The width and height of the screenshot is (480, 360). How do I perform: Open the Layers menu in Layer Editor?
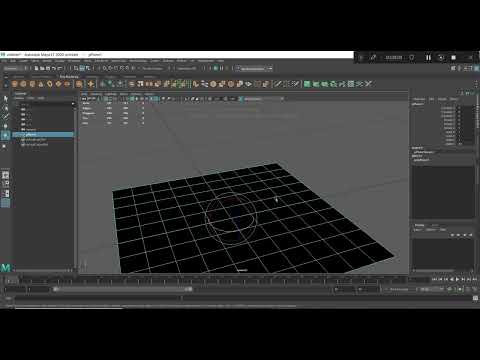tap(417, 230)
